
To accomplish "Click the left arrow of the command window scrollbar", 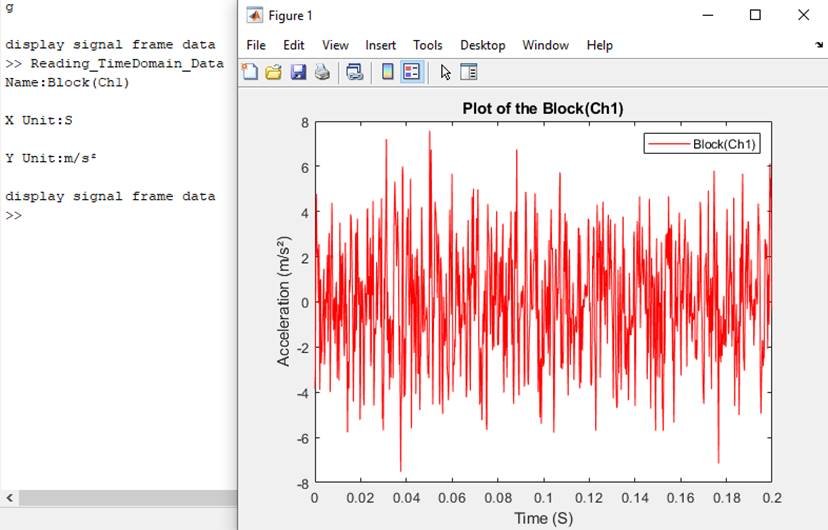I will tap(10, 498).
